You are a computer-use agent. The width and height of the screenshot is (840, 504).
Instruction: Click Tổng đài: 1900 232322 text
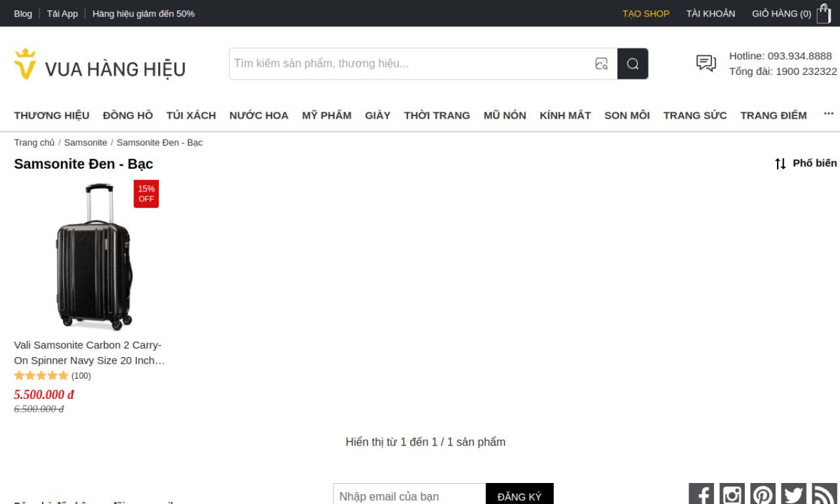pos(783,72)
